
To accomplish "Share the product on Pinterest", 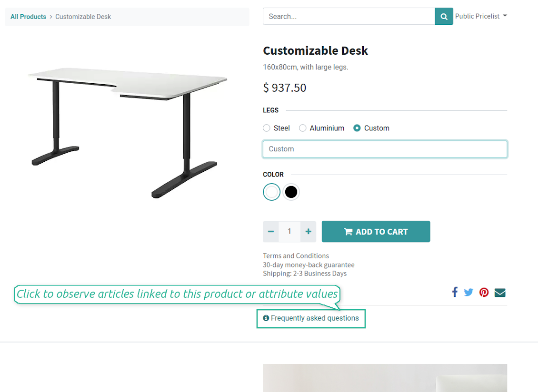I will 484,293.
